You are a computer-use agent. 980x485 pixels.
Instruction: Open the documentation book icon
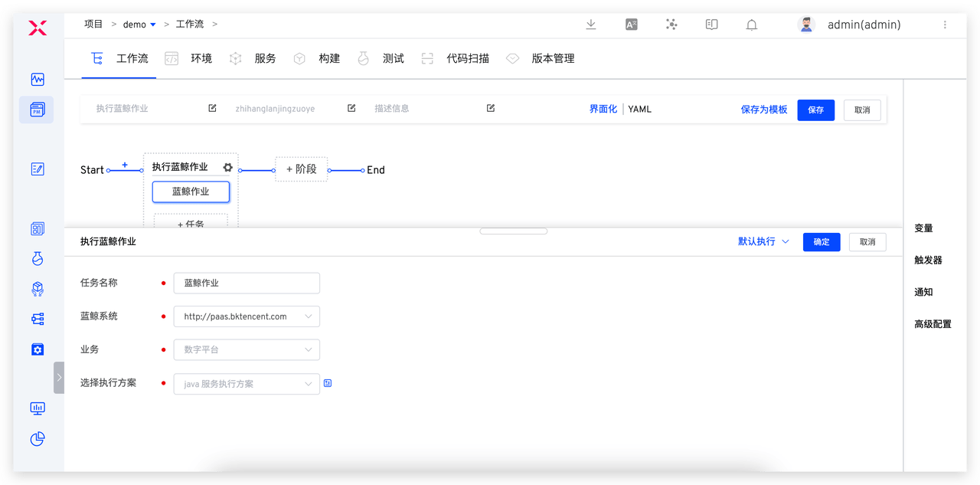712,25
